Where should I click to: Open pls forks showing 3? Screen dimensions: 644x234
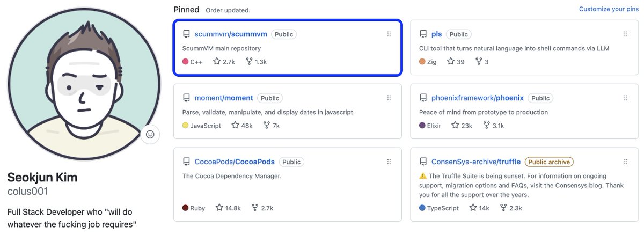click(x=482, y=62)
